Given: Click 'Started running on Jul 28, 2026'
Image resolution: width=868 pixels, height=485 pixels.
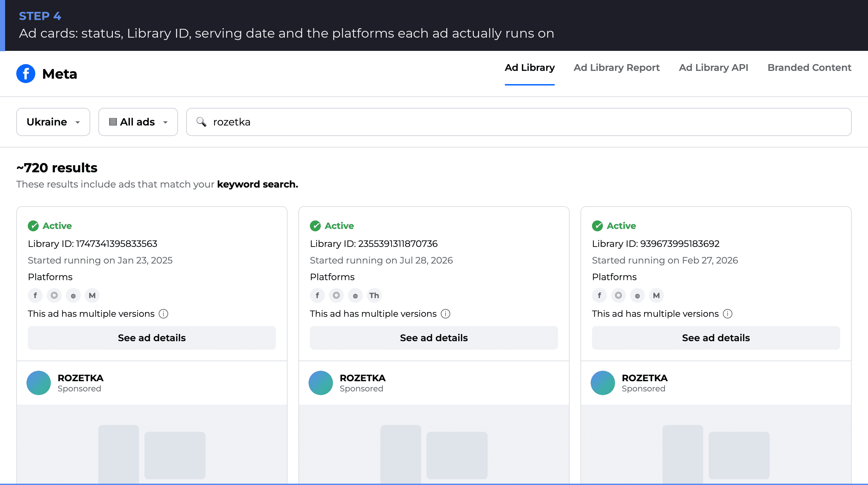Looking at the screenshot, I should pos(381,260).
